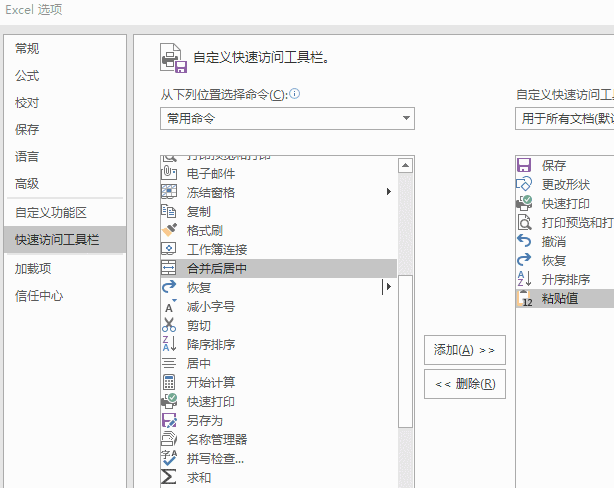Click the info icon beside 从下列位置选择命令
Viewport: 614px width, 488px height.
pyautogui.click(x=294, y=94)
